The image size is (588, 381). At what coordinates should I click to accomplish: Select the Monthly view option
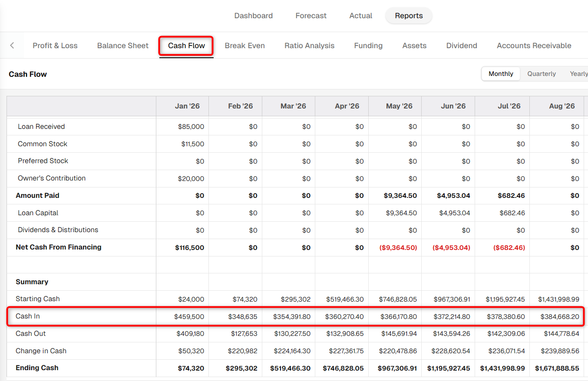pos(501,74)
